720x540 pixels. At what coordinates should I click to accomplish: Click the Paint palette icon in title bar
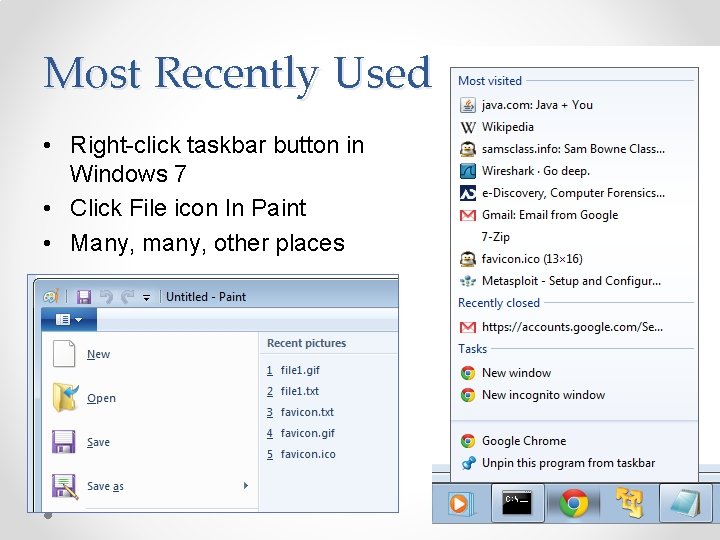(51, 296)
